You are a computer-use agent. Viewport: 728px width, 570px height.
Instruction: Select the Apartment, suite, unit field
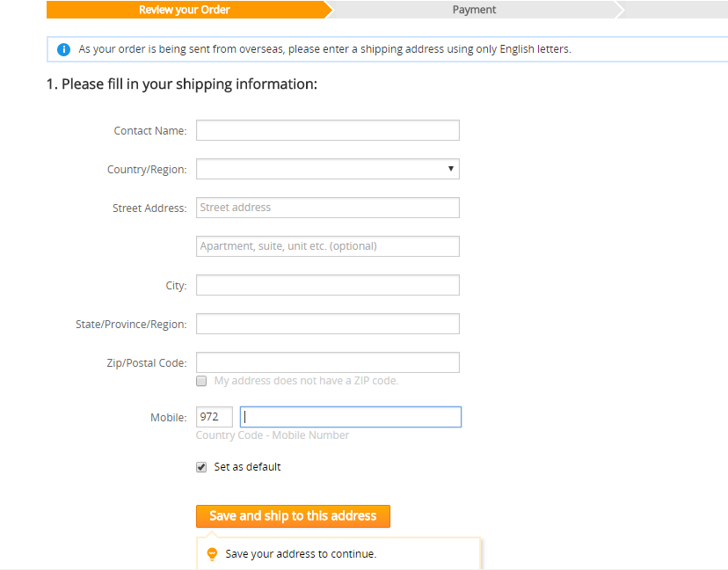327,246
